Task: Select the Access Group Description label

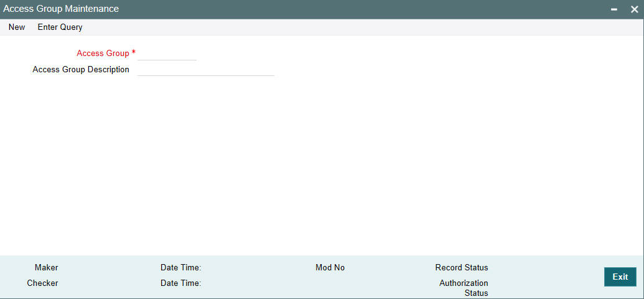Action: 81,70
